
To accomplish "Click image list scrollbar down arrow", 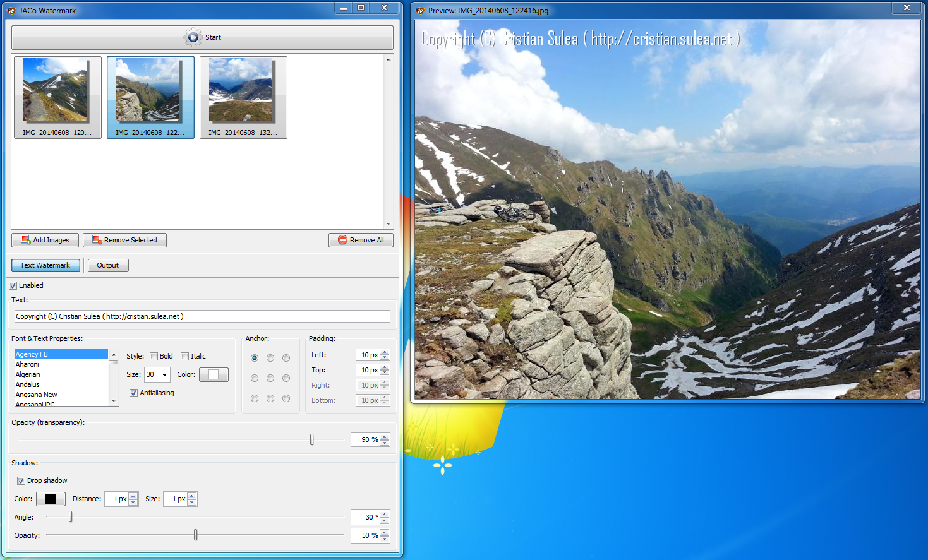I will (x=389, y=224).
